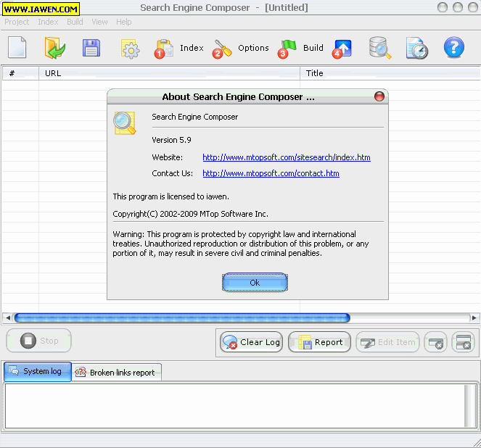Click the Clear Log button
The height and width of the screenshot is (448, 481).
(252, 342)
